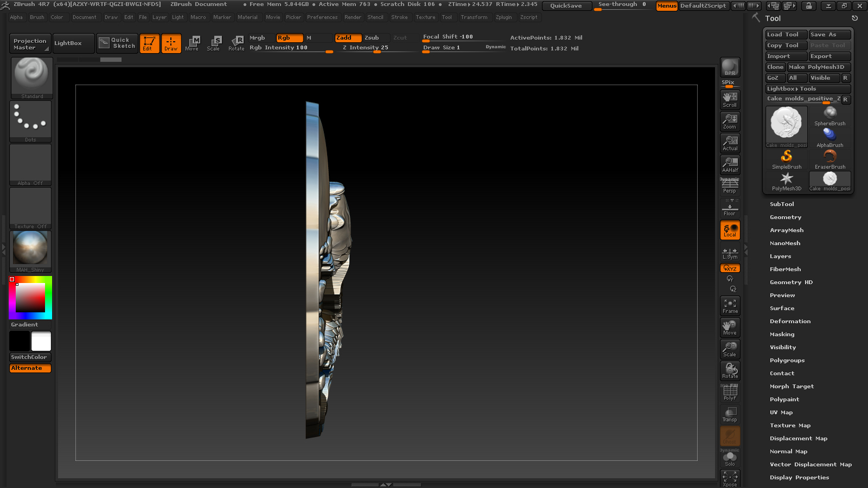Screen dimensions: 868x488
Task: Click the BPR render icon
Action: coord(730,67)
